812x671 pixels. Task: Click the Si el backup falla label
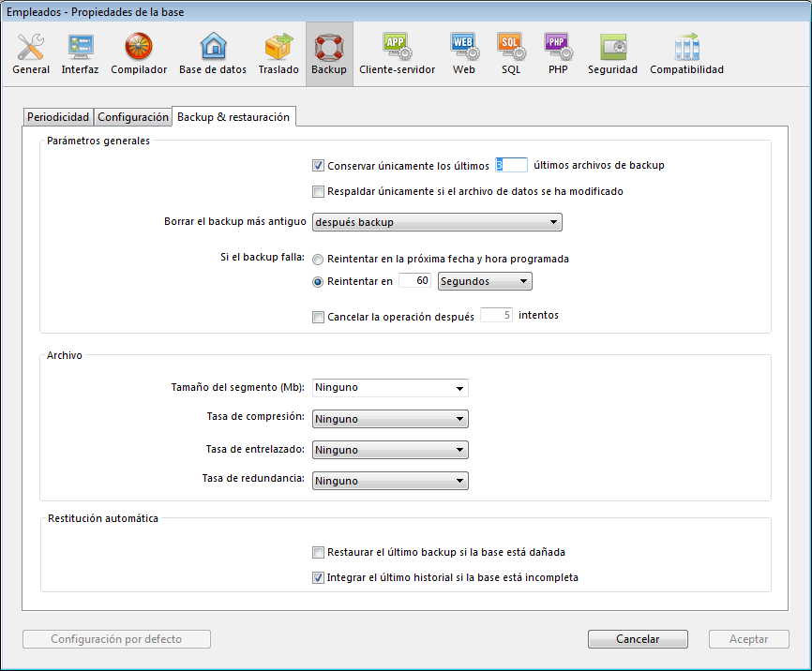pyautogui.click(x=263, y=257)
